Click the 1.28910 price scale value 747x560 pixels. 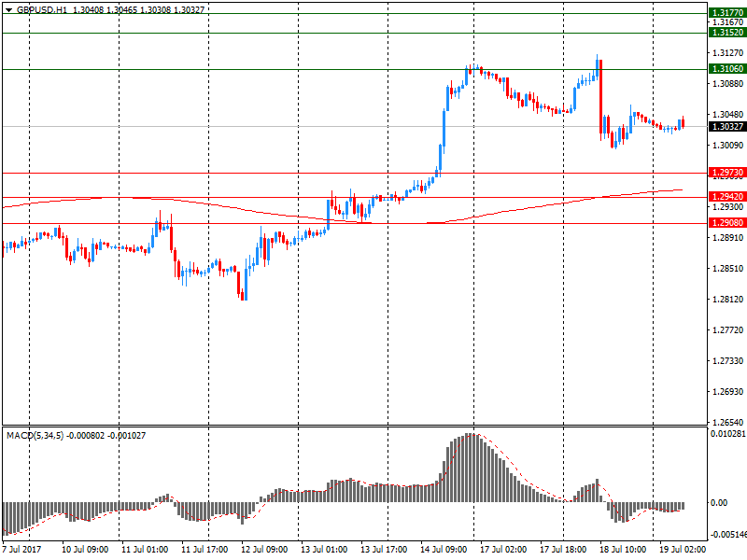point(727,237)
